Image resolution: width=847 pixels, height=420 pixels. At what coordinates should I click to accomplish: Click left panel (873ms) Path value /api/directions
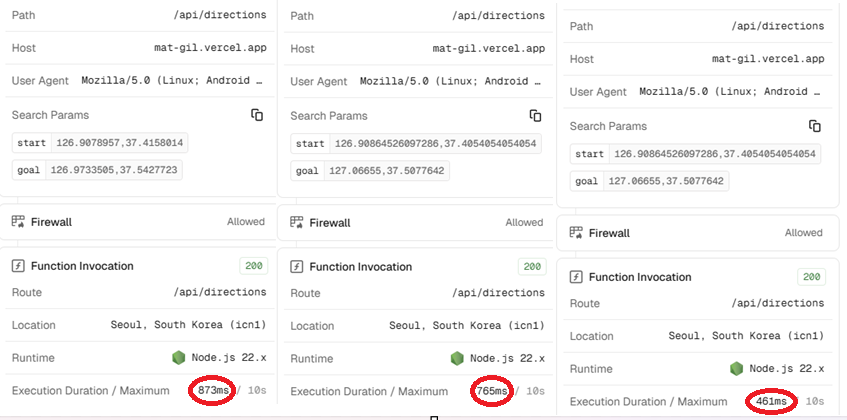tap(220, 15)
